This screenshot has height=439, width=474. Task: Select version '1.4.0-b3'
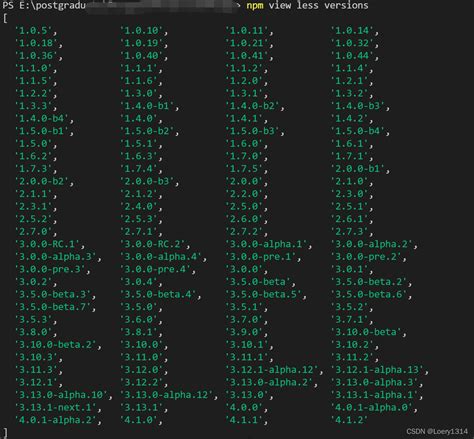click(x=358, y=106)
